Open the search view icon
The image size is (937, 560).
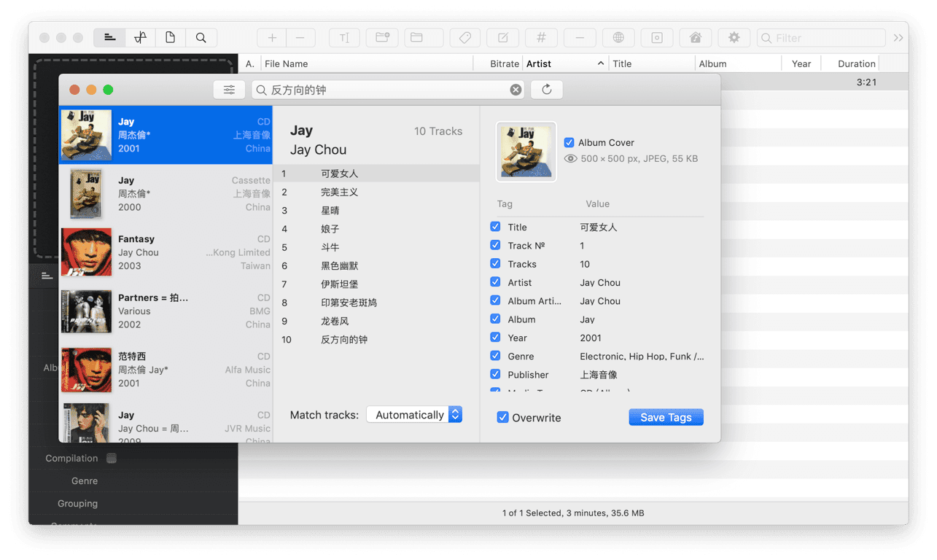(201, 37)
